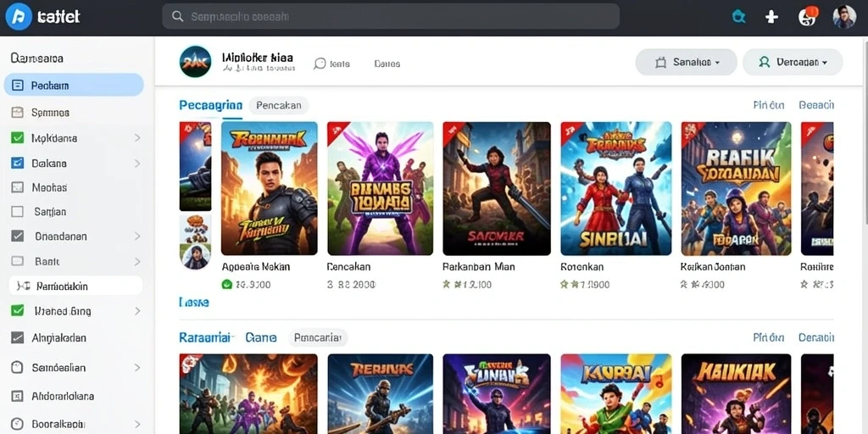This screenshot has height=434, width=868.
Task: Open the Apoeate Nakan game cover
Action: (x=269, y=189)
